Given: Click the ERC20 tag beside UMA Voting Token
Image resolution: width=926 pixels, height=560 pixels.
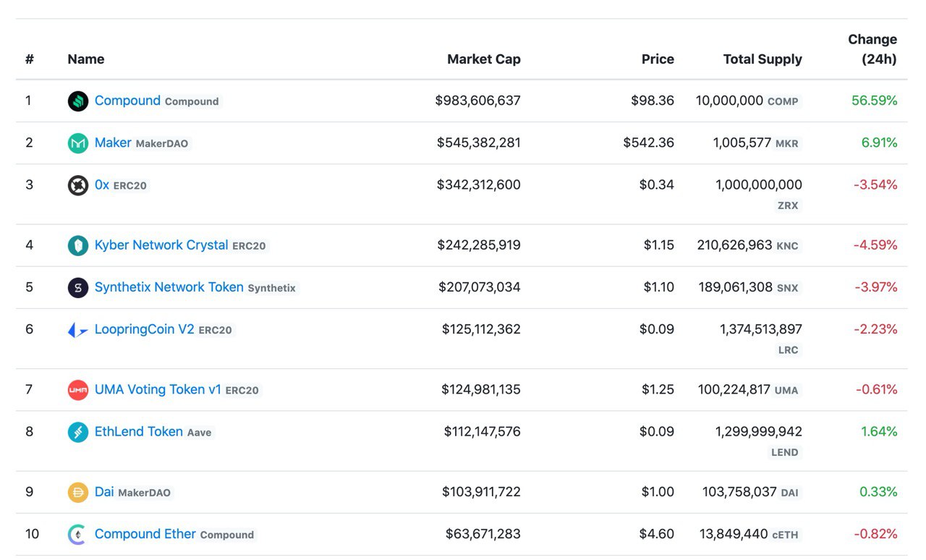Looking at the screenshot, I should click(242, 390).
